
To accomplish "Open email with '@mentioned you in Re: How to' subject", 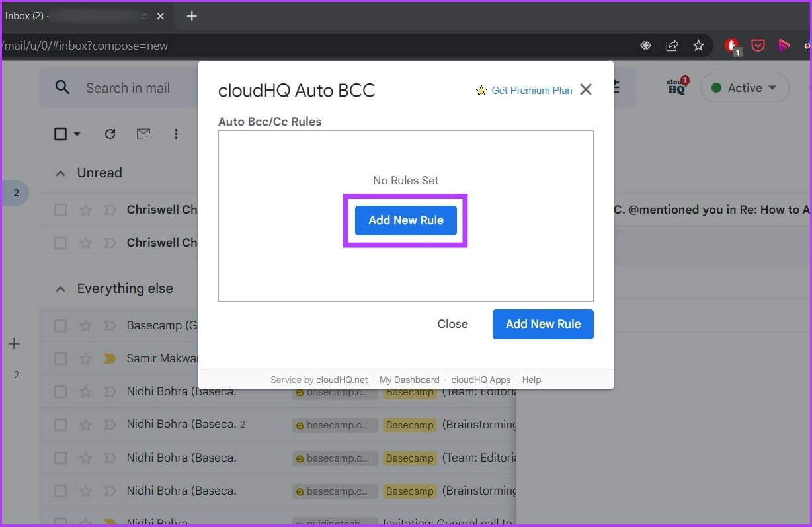I will click(x=713, y=210).
